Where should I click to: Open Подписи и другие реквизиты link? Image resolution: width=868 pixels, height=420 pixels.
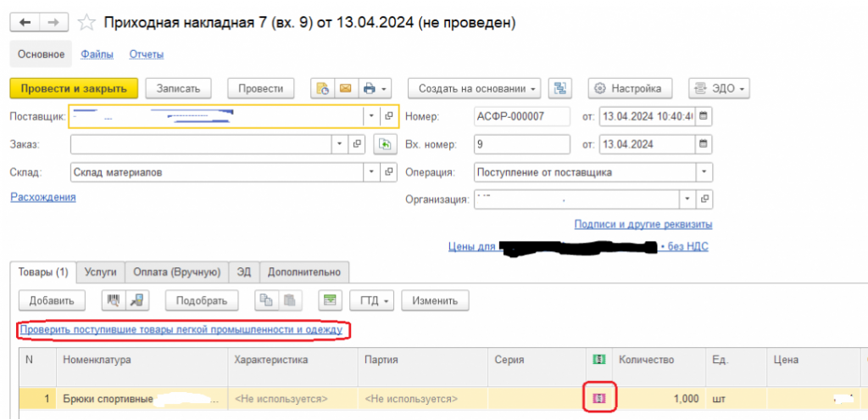click(x=643, y=224)
